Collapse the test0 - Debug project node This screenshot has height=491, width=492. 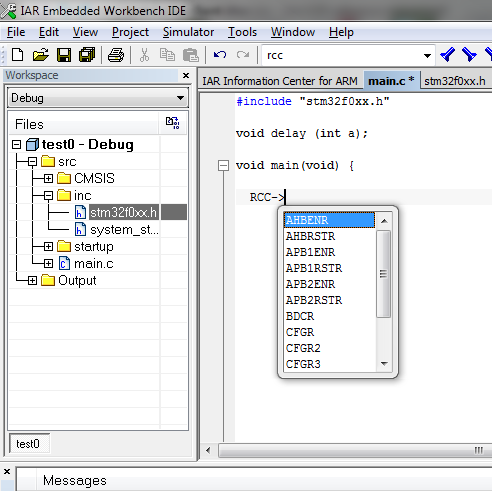[x=16, y=145]
